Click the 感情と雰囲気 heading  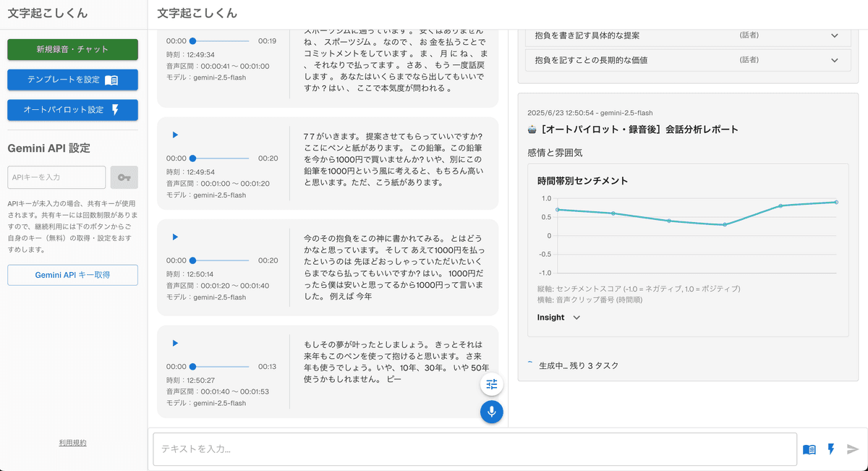[555, 153]
